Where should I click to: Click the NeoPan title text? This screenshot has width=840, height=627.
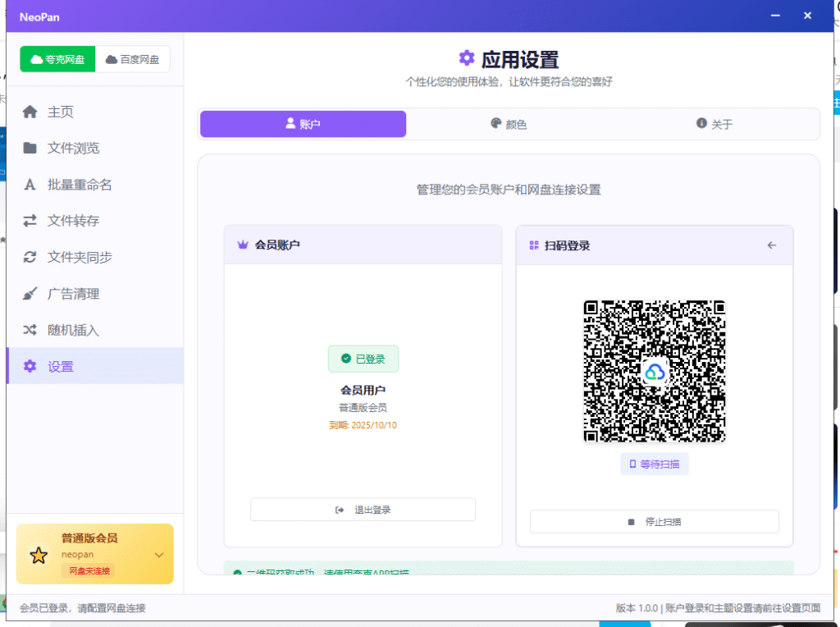[x=39, y=17]
